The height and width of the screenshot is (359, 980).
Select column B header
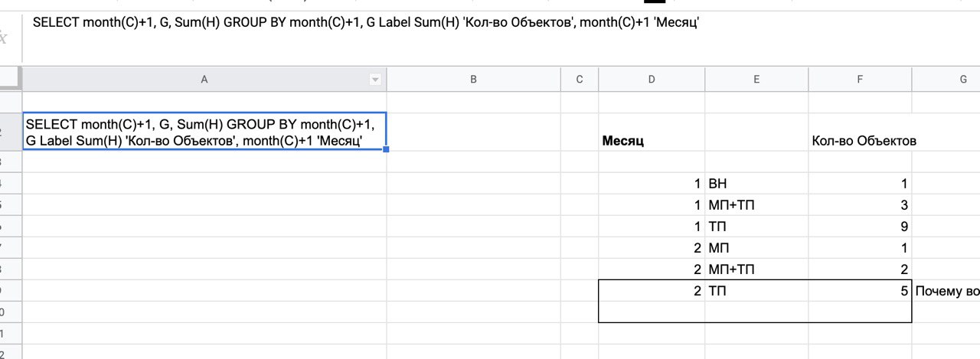coord(473,80)
